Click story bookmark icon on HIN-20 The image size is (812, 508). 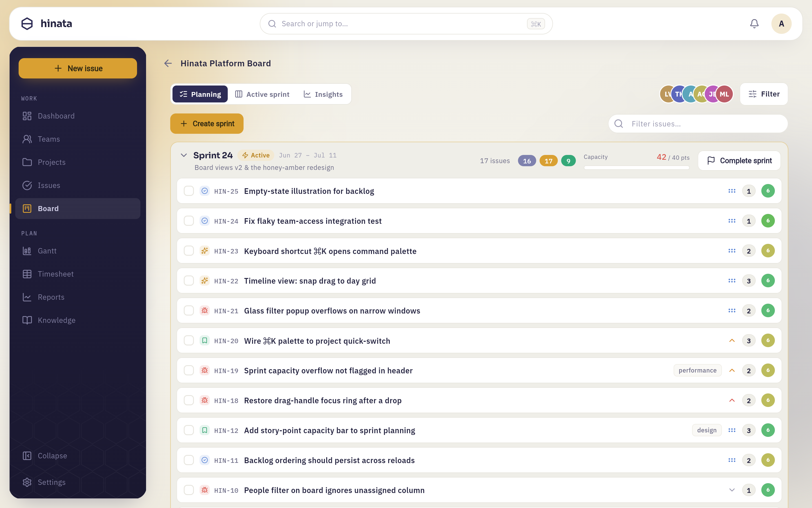pos(205,340)
